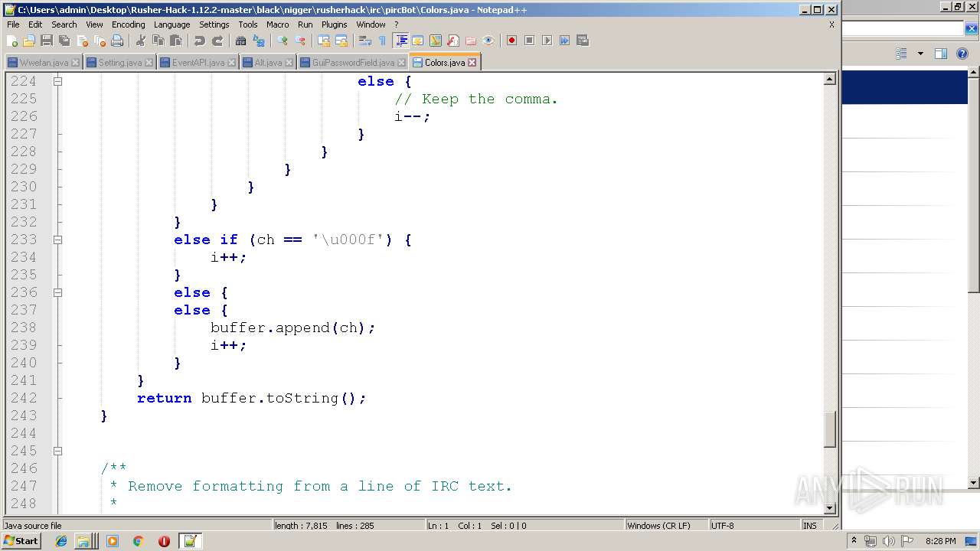Open Replace dialog toolbar icon
Screen dimensions: 980x551
[x=259, y=41]
